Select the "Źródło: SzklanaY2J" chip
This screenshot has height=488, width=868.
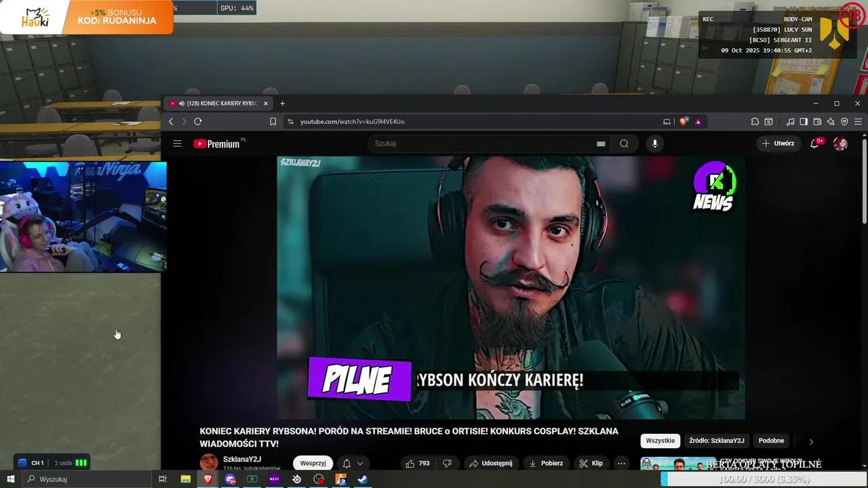coord(716,441)
